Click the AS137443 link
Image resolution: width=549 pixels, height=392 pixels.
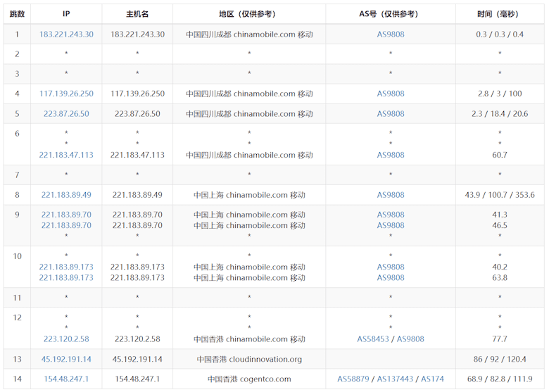click(395, 379)
